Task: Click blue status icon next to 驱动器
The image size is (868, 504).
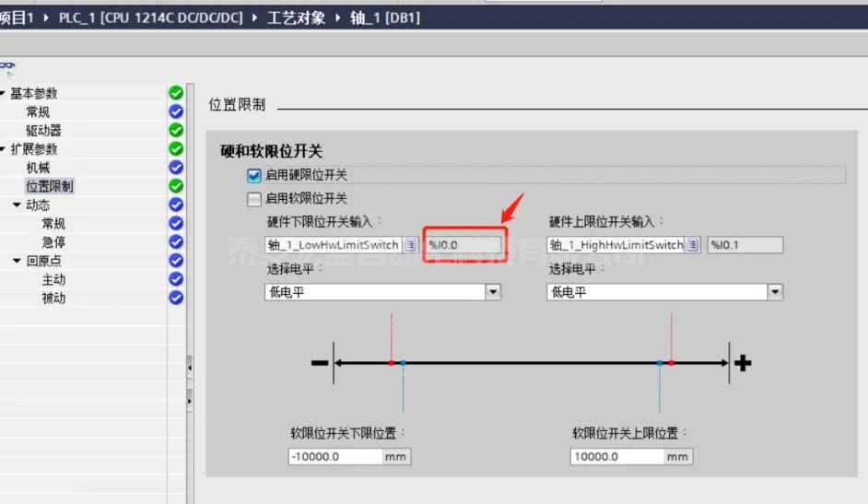Action: (176, 131)
